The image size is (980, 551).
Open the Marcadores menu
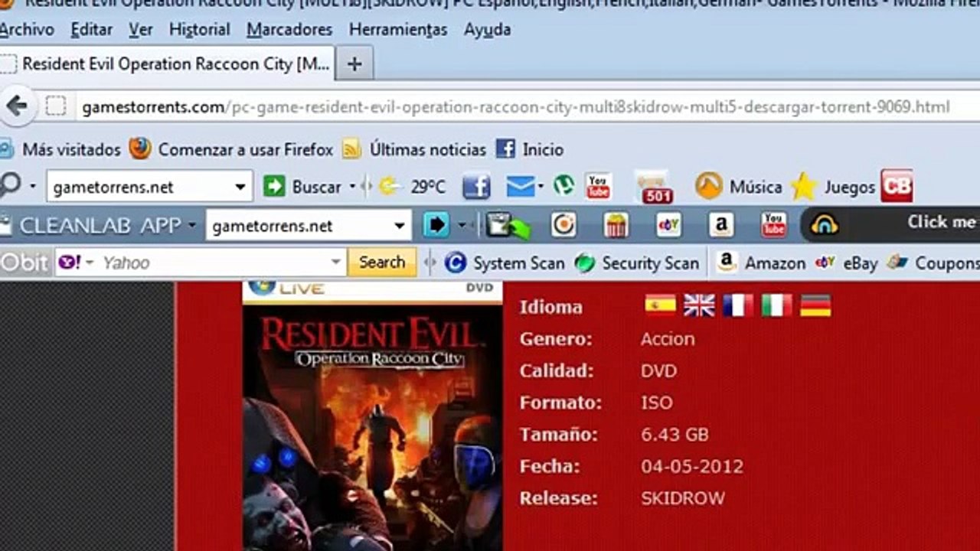pyautogui.click(x=289, y=30)
